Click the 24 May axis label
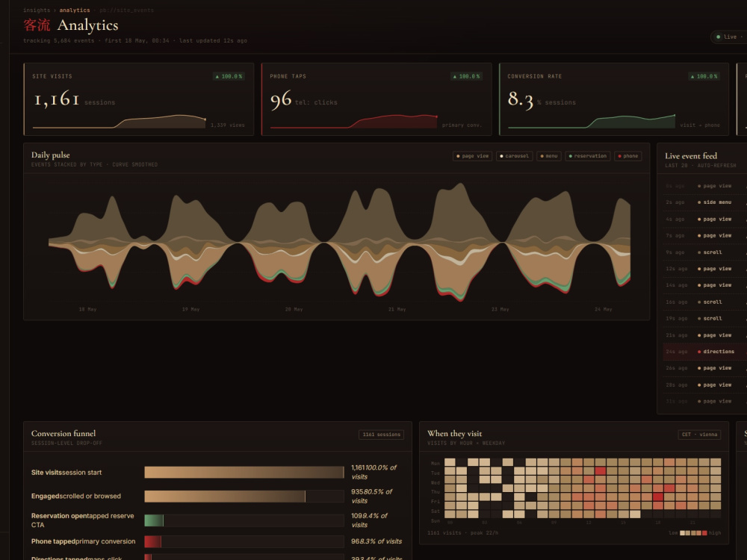Viewport: 747px width, 560px height. click(603, 310)
